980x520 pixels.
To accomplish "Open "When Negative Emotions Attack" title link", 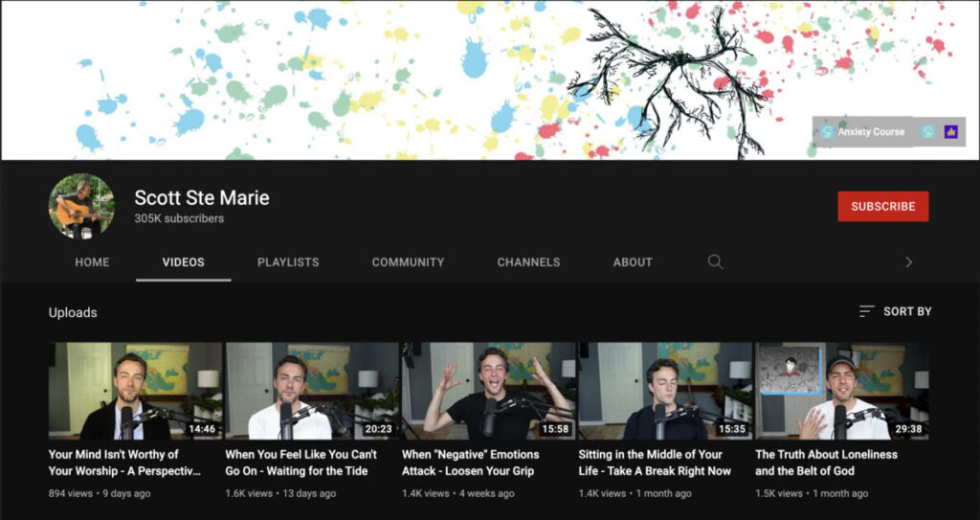I will pos(471,463).
